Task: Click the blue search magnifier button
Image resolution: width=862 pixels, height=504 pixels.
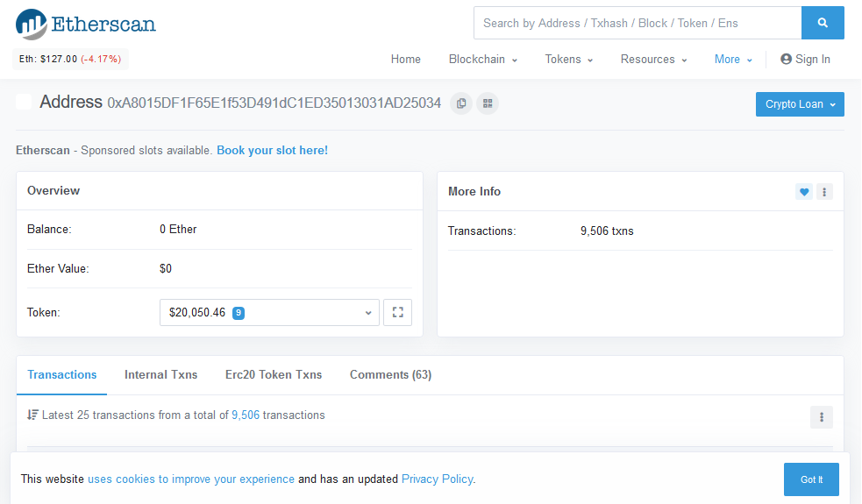Action: [823, 23]
